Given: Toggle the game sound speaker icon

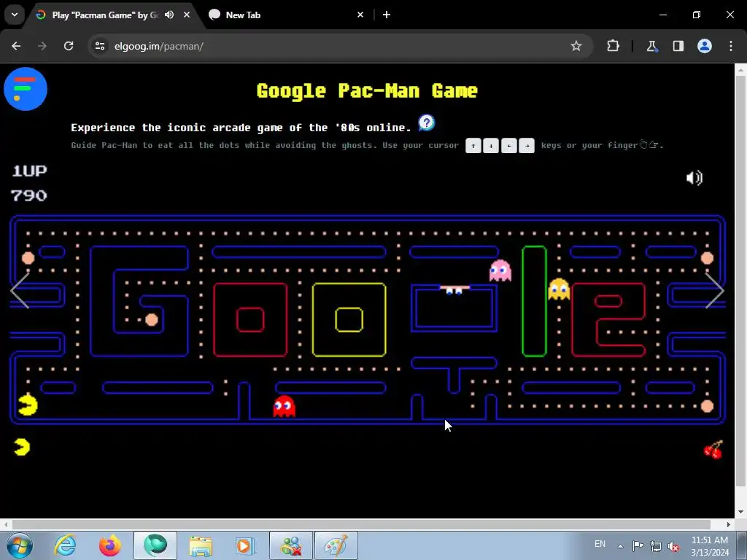Looking at the screenshot, I should tap(694, 178).
